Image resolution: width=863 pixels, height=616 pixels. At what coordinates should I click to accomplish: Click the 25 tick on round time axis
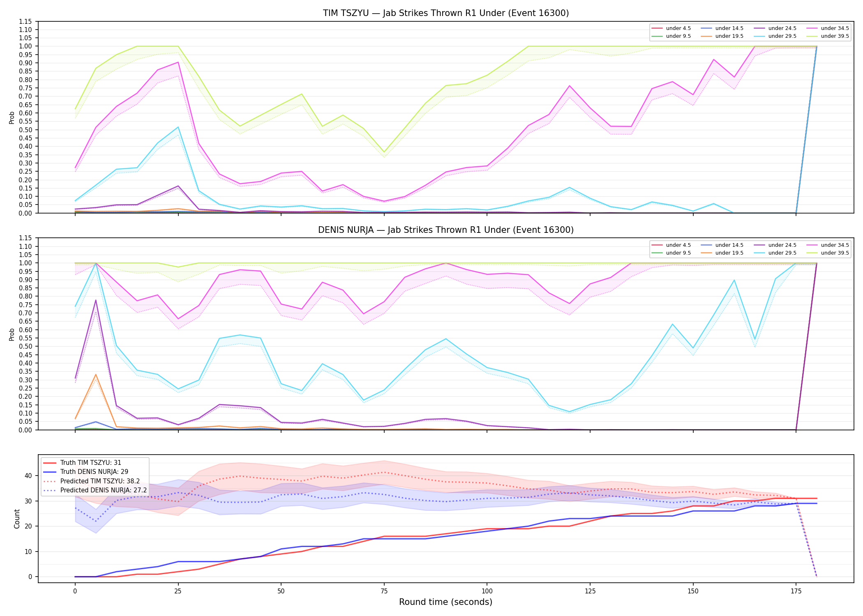178,591
